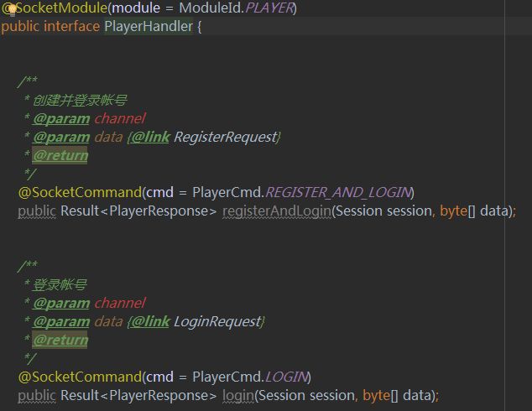Click 'byte' keyword in login parameters

coord(376,396)
